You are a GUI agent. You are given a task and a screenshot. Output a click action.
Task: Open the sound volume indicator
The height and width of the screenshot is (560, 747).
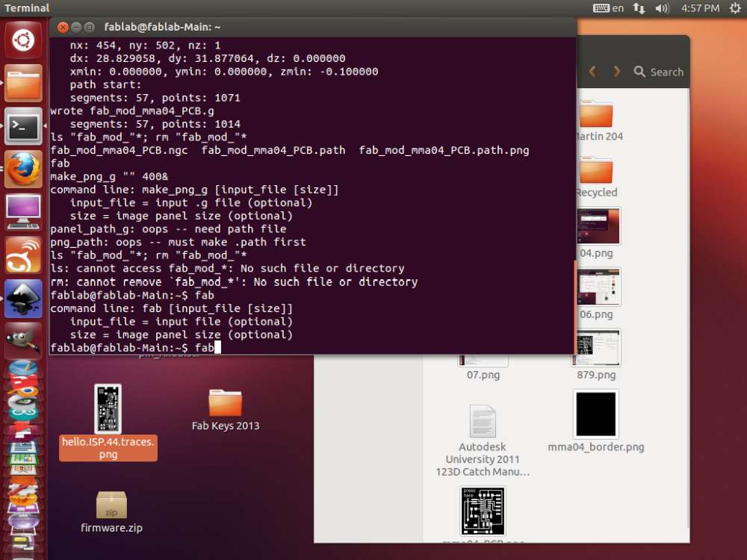[x=662, y=7]
